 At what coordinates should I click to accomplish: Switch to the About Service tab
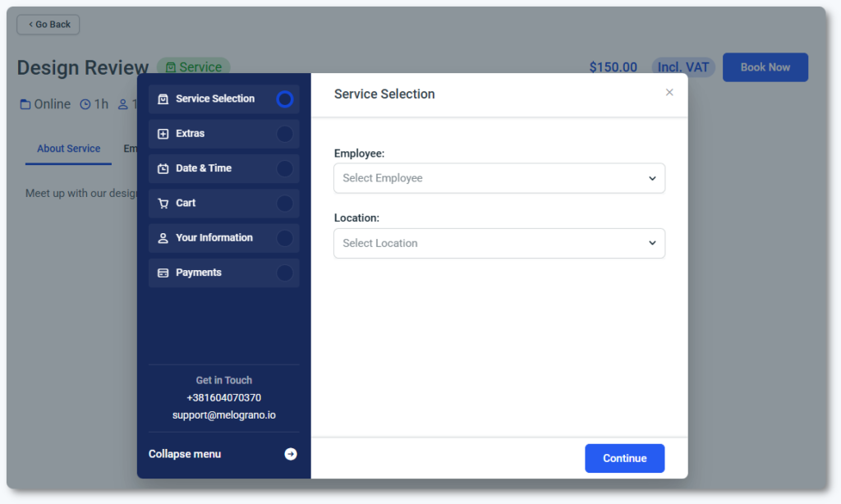[x=68, y=149]
